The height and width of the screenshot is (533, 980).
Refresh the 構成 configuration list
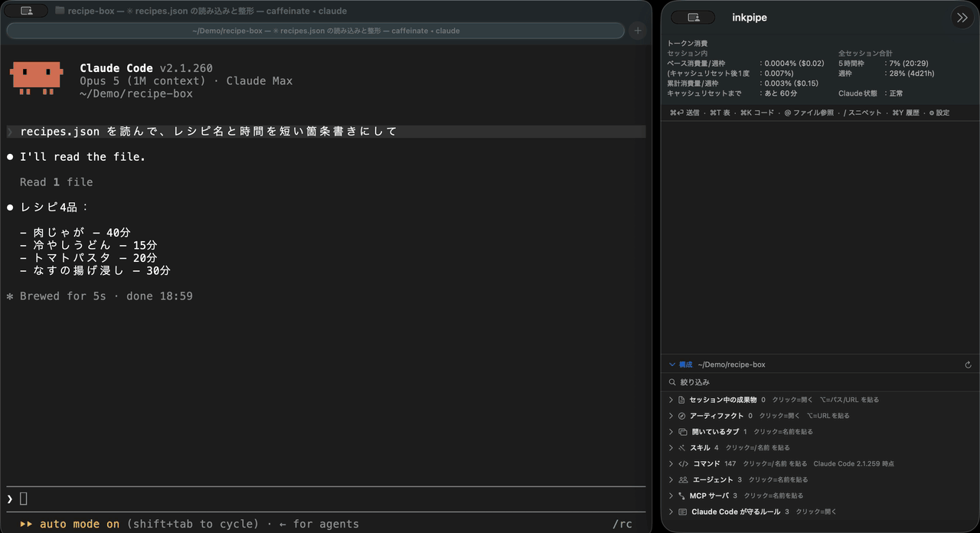click(x=969, y=365)
